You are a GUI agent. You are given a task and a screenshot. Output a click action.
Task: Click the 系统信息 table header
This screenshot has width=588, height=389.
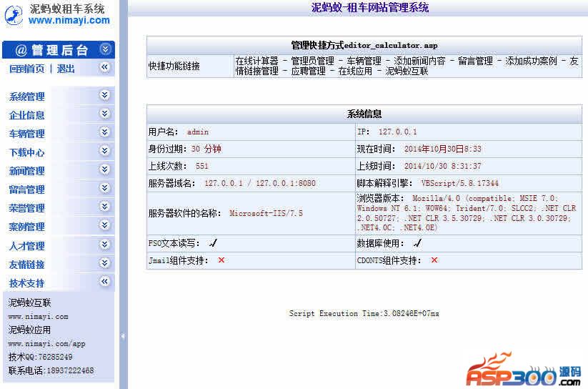coord(364,114)
